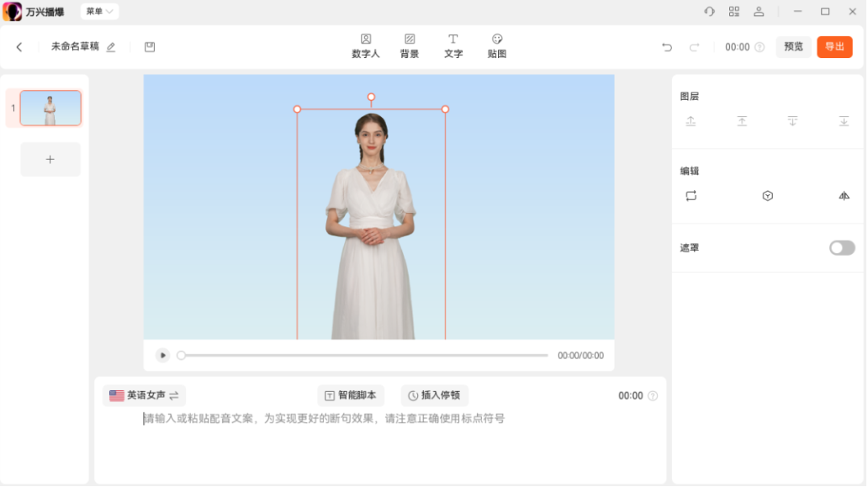Image resolution: width=868 pixels, height=503 pixels.
Task: Open the 背景 background panel
Action: point(410,46)
